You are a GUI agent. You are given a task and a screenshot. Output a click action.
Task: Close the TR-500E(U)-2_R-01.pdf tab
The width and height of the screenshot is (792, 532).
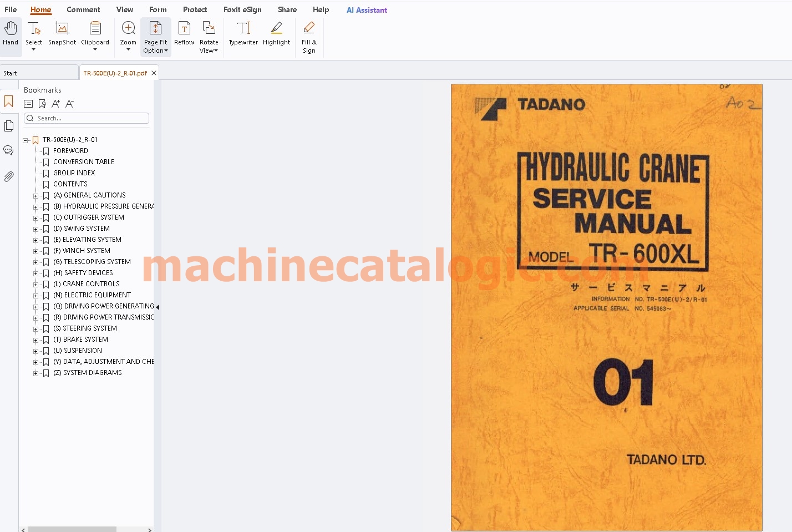point(154,73)
